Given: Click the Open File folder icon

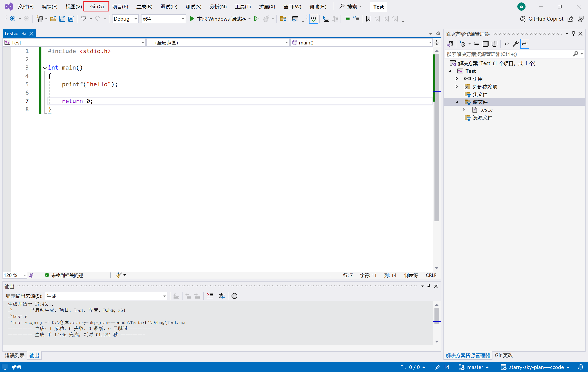Looking at the screenshot, I should [x=53, y=19].
